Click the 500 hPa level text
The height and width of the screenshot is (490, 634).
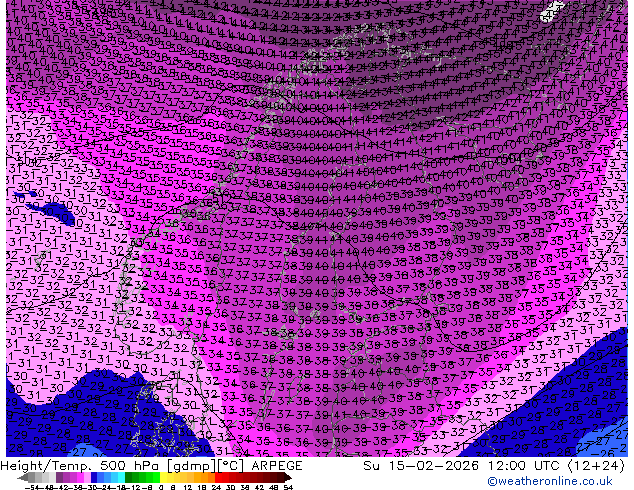coord(130,466)
